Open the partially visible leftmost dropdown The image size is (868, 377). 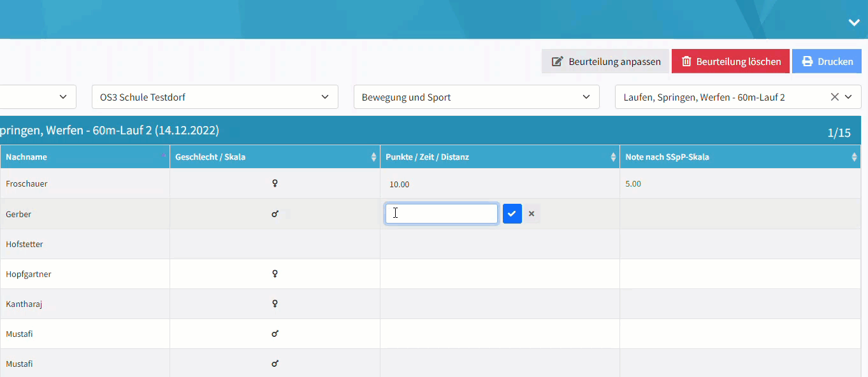[x=38, y=97]
